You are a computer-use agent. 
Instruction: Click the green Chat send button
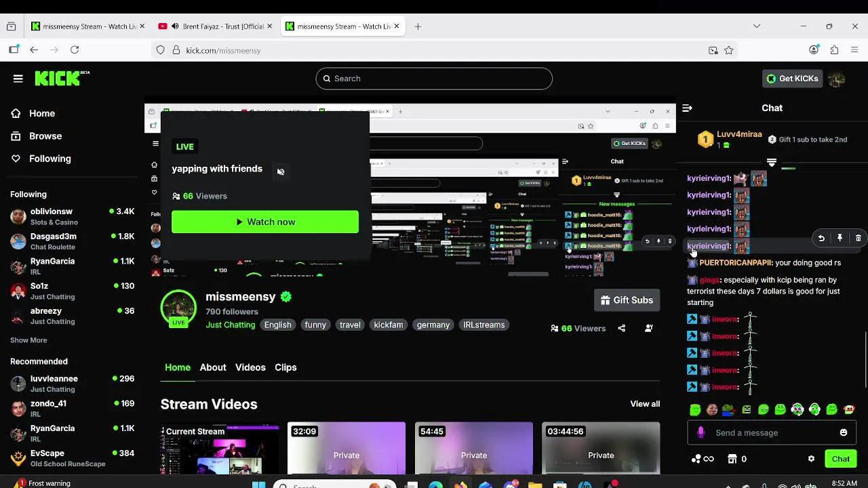coord(841,459)
